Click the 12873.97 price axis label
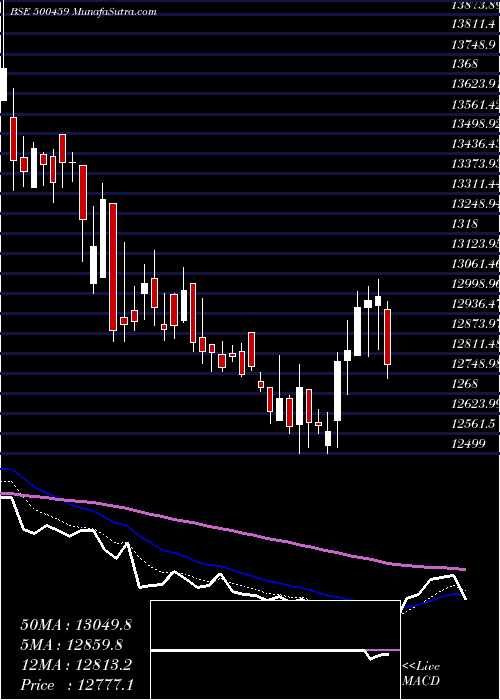Screen dimensions: 500x700 click(x=475, y=324)
